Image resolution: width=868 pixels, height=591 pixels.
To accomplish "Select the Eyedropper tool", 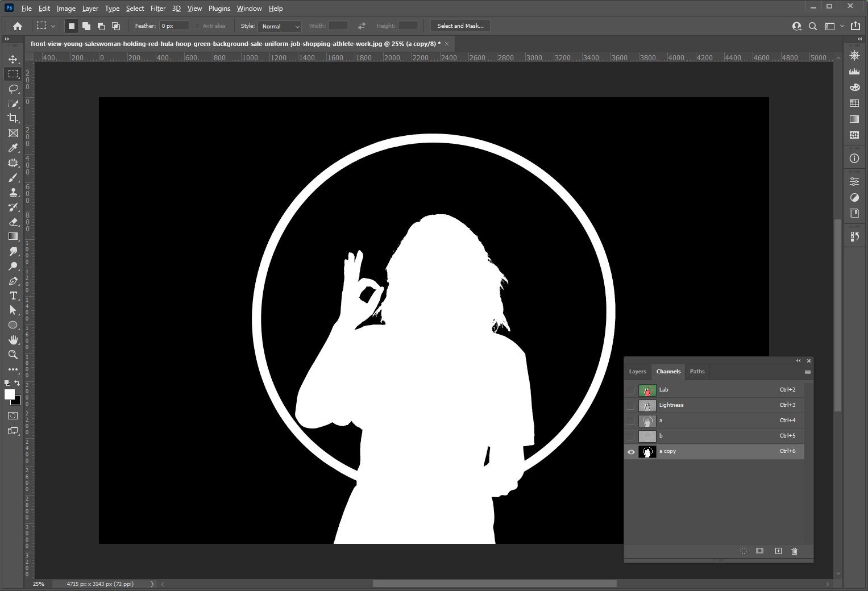I will [x=13, y=148].
